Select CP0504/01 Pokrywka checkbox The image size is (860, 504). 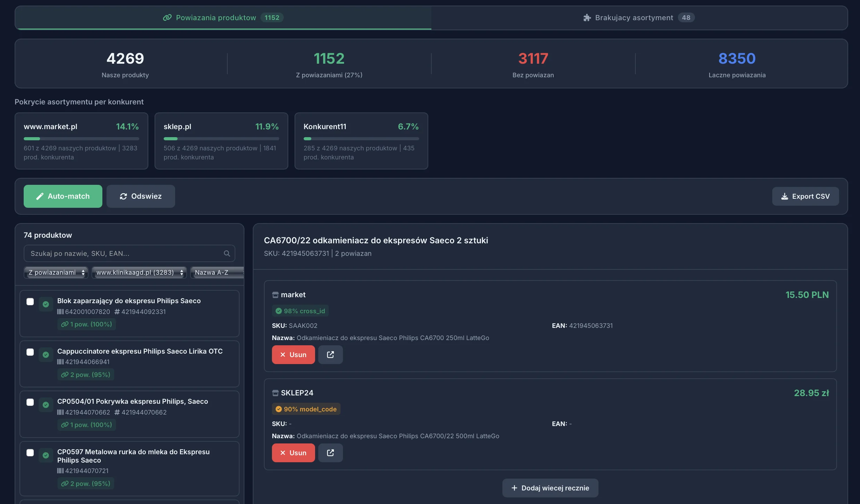click(x=30, y=402)
